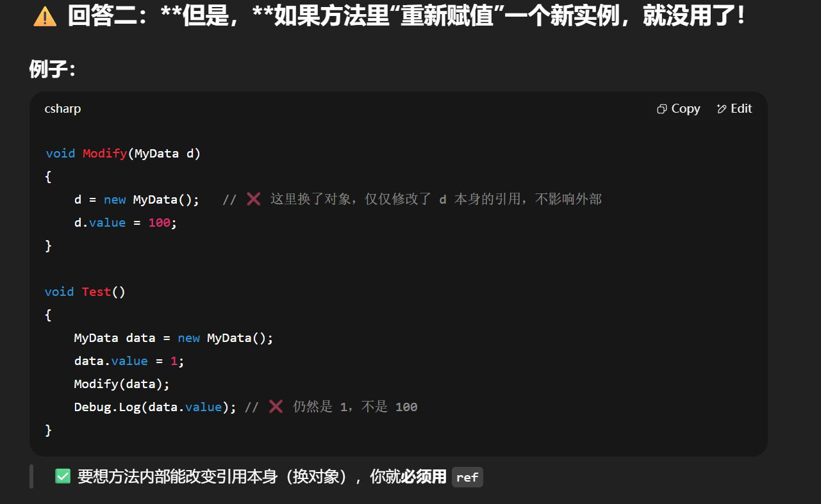This screenshot has height=504, width=821.
Task: Click the code d = new MyData();
Action: [x=137, y=200]
